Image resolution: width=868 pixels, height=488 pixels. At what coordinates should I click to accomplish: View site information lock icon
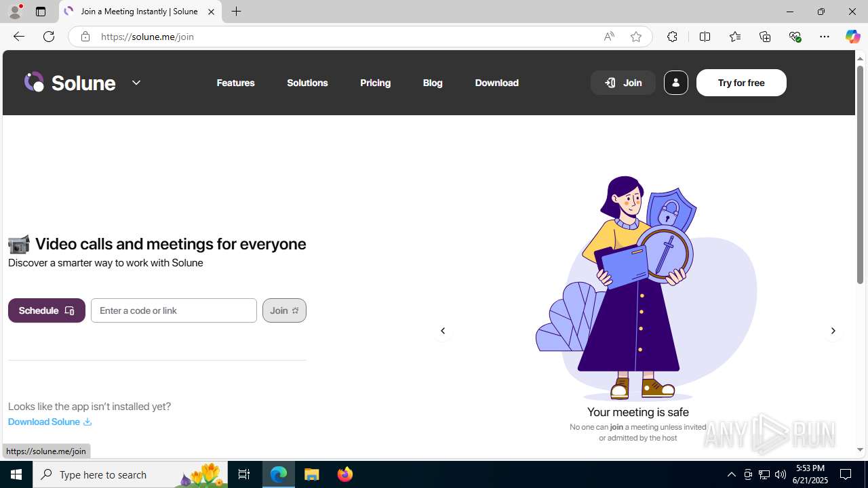(85, 37)
